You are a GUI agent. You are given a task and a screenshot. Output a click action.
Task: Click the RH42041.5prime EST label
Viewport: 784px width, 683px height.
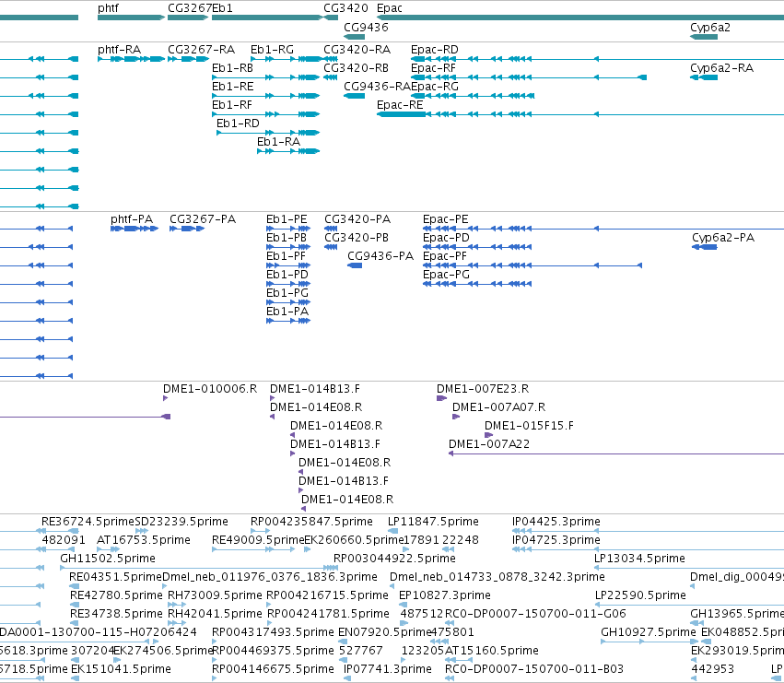coord(215,614)
